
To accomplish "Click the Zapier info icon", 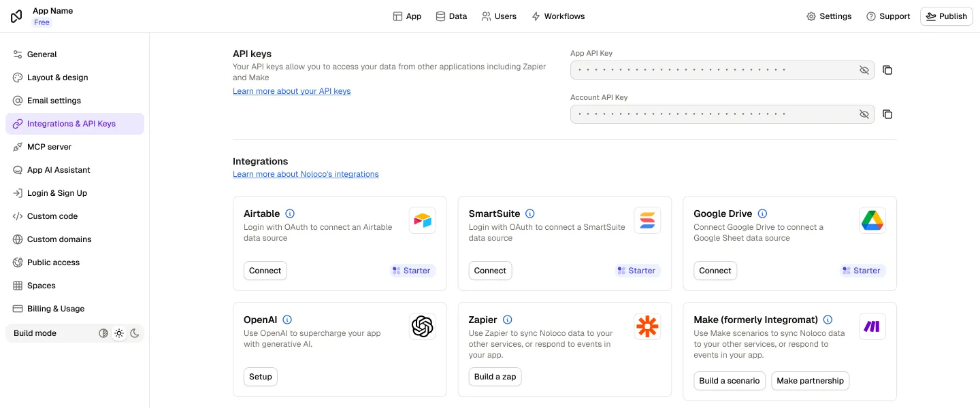I will pyautogui.click(x=507, y=320).
